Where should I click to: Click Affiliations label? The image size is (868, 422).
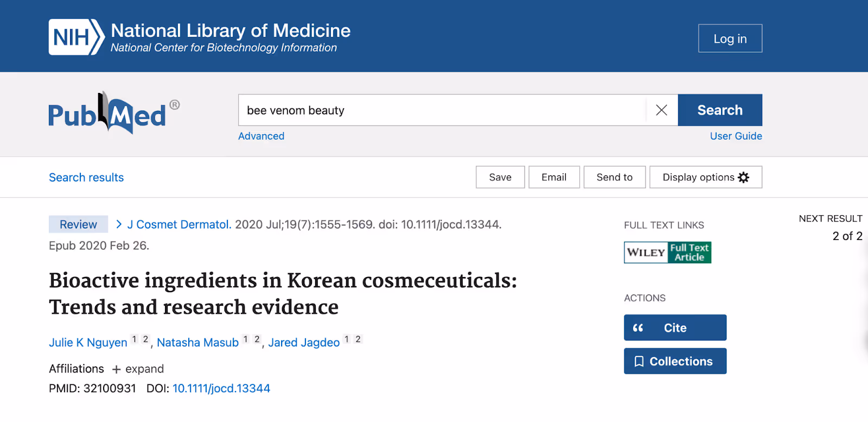(76, 369)
